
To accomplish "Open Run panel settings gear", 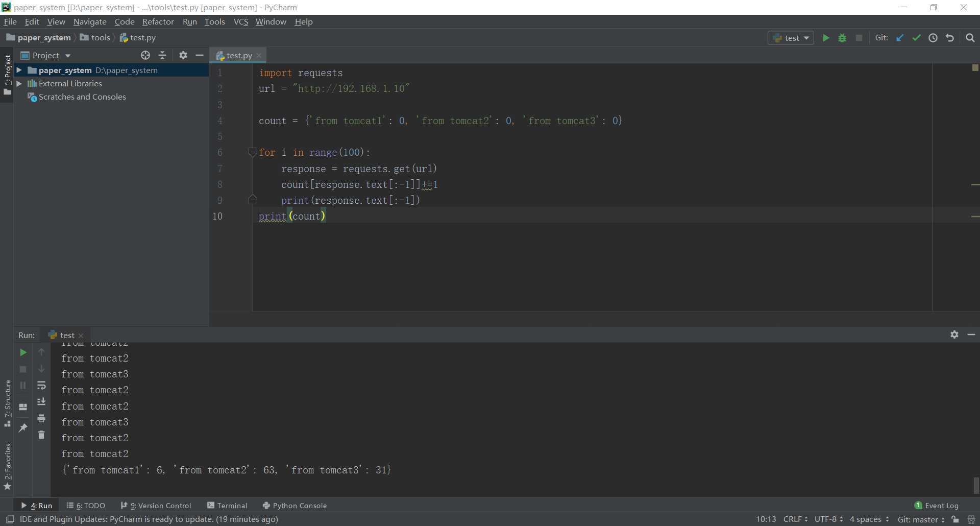I will (x=954, y=334).
